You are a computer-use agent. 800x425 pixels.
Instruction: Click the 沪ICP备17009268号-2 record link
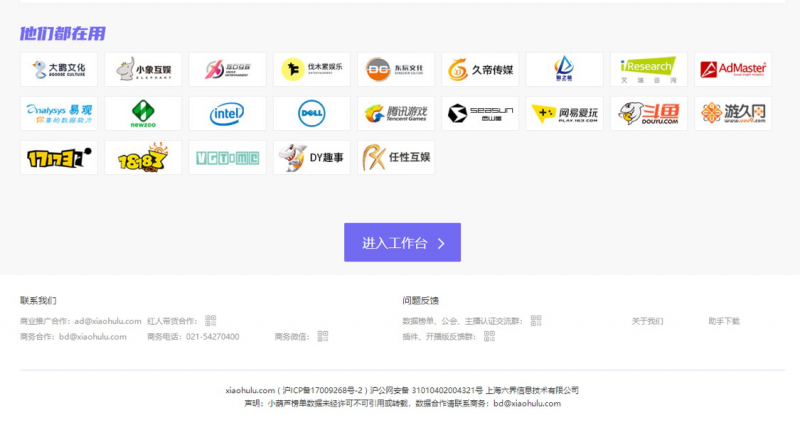coord(322,390)
